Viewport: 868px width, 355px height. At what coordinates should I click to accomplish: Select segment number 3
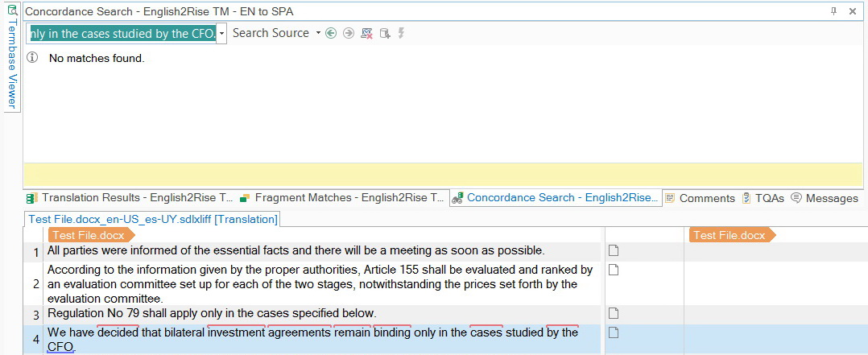point(36,315)
